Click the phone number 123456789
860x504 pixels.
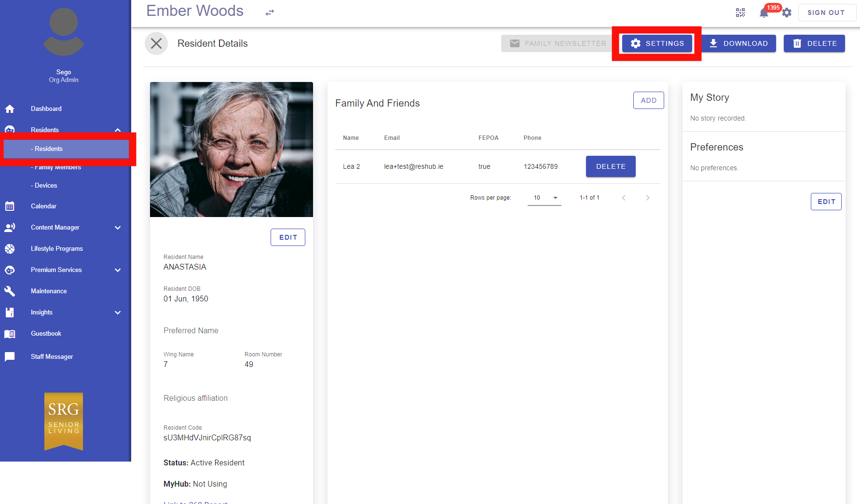pos(541,166)
